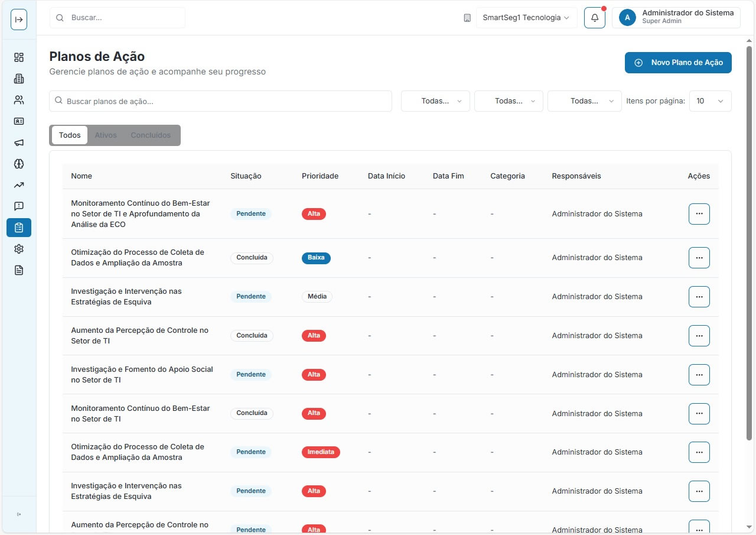The width and height of the screenshot is (756, 535).
Task: Expand the Itens por página dropdown
Action: click(x=710, y=101)
